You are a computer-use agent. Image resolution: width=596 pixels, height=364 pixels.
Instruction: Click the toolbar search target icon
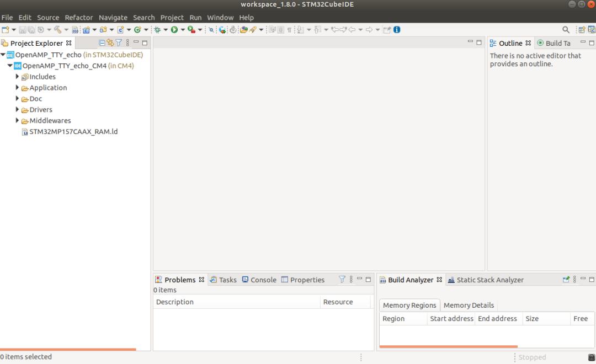click(211, 30)
